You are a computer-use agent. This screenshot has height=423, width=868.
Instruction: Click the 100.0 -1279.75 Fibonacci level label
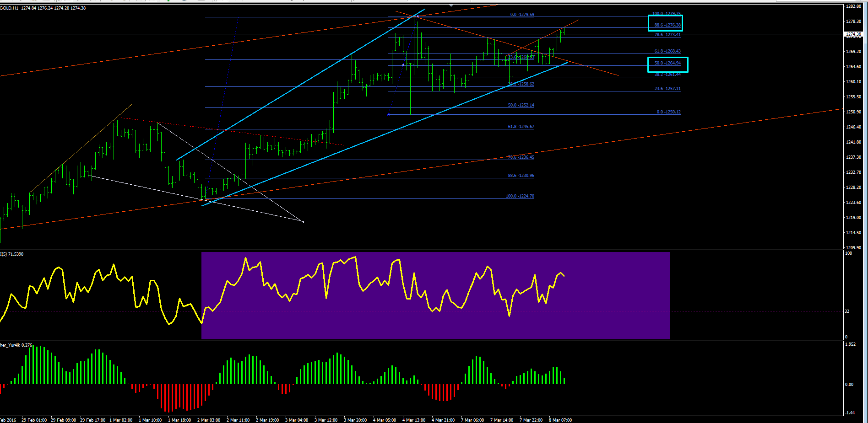tap(666, 14)
